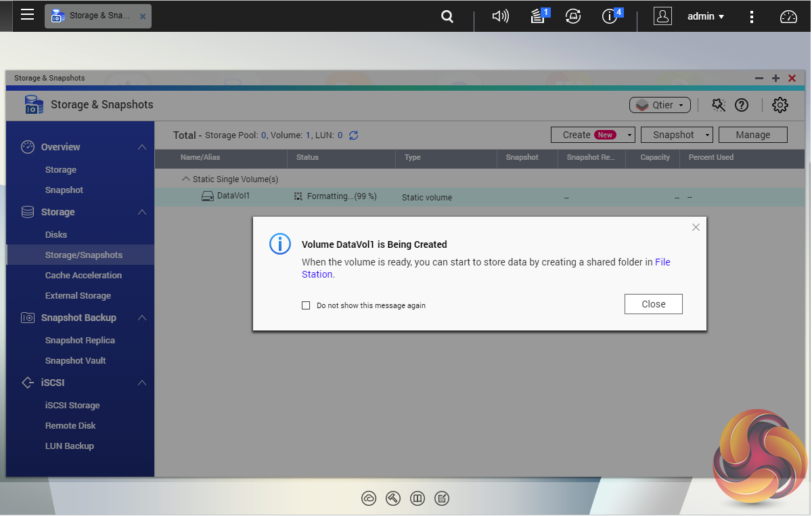Open myQNAPcloud dock icon
Viewport: 812px width, 516px height.
(x=369, y=499)
